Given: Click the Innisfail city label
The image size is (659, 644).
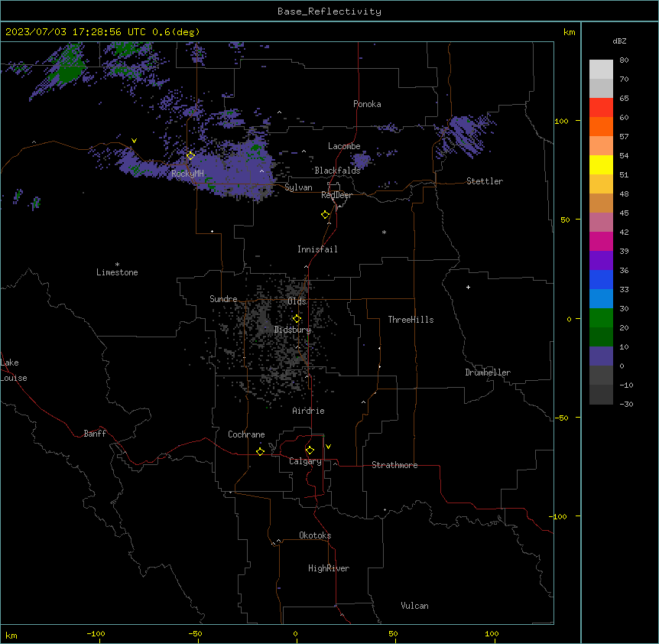Looking at the screenshot, I should point(317,249).
